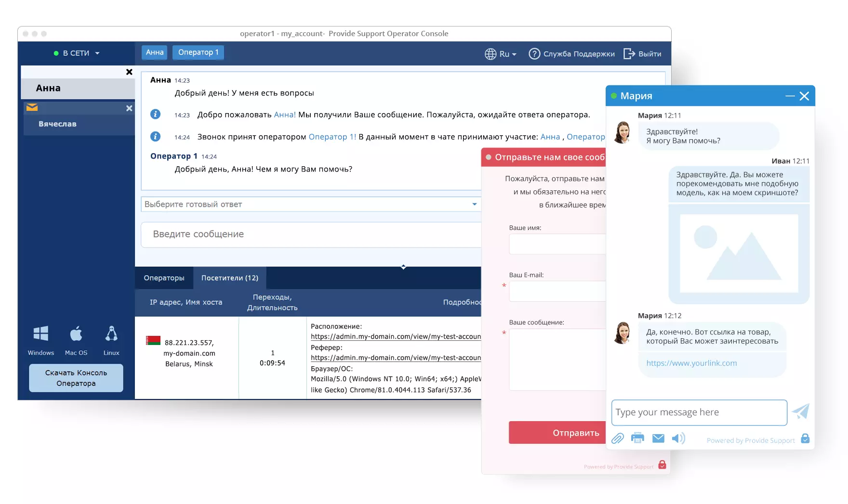848x504 pixels.
Task: Click the Введите сообщение input field
Action: 311,235
